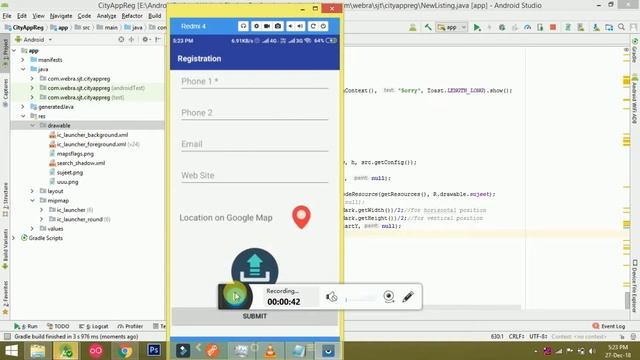Open Search Everywhere magnifier in Android Studio
Viewport: 640px width, 360px height.
tap(622, 27)
